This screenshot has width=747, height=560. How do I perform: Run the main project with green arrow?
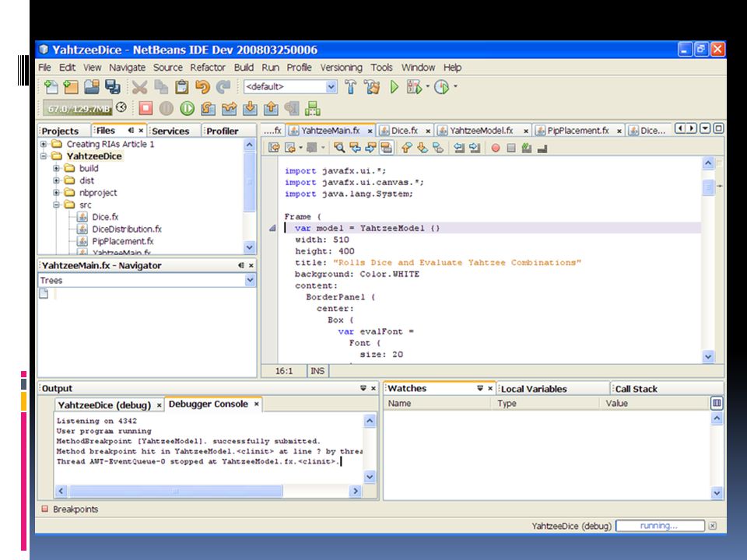[x=394, y=87]
